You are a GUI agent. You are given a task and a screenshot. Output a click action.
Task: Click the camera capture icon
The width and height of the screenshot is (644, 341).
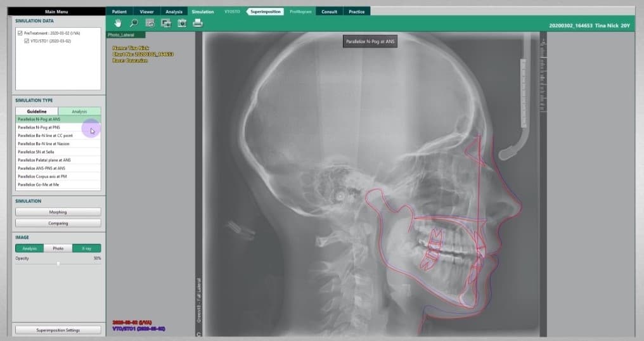click(182, 23)
